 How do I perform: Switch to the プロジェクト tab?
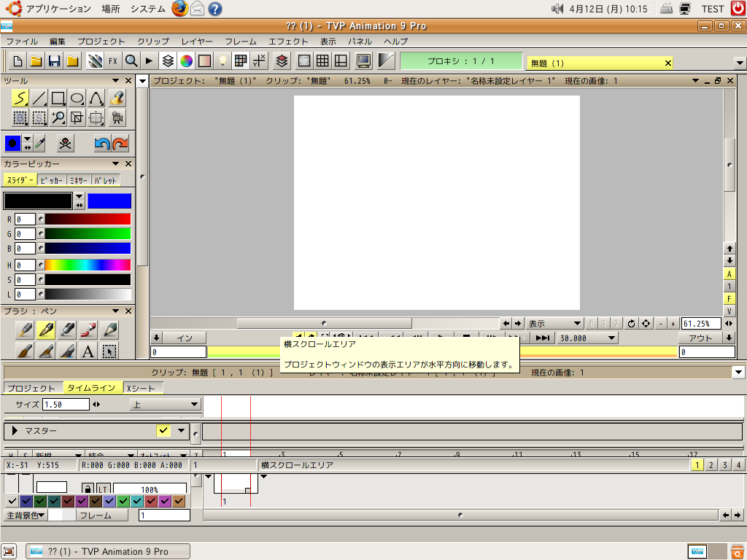click(x=32, y=388)
